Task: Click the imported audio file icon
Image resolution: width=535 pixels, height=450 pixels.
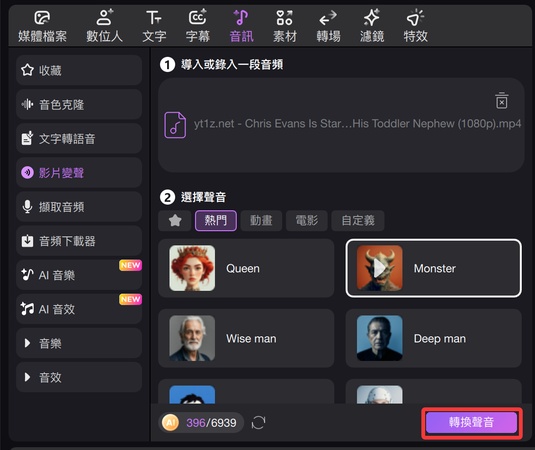Action: point(175,125)
